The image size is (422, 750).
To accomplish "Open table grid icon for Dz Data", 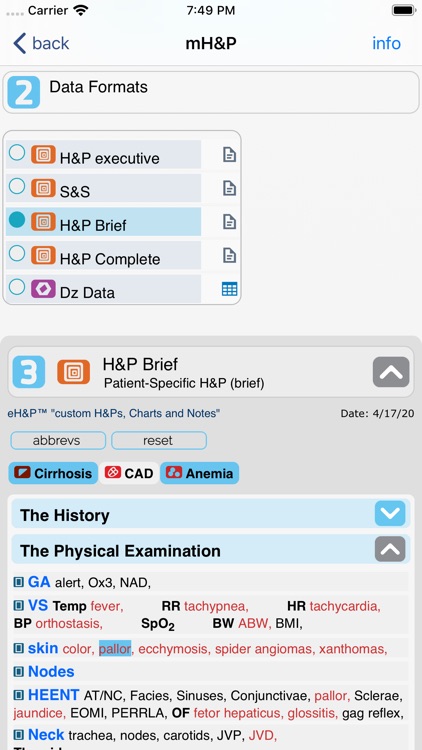I will pos(230,289).
